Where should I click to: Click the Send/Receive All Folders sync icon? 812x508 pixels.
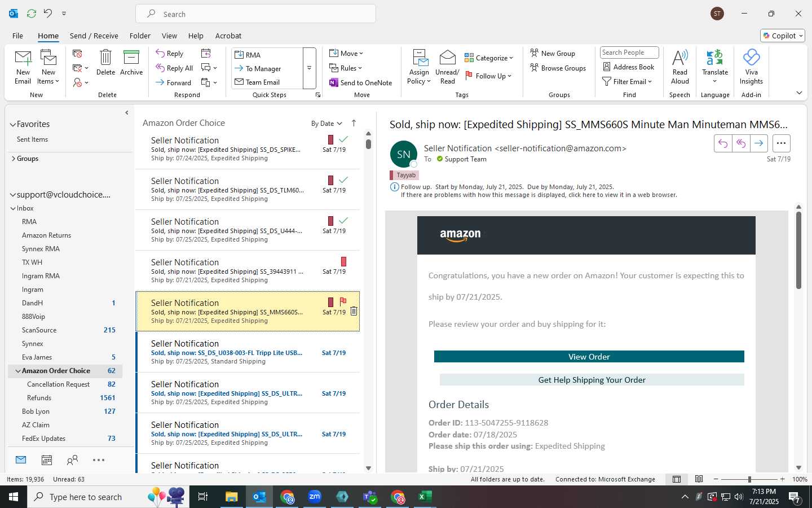[32, 14]
